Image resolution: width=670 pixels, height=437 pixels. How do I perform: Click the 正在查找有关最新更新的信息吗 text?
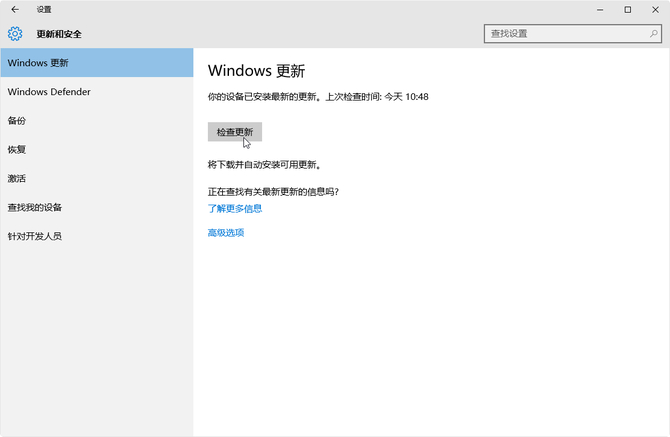click(x=273, y=192)
